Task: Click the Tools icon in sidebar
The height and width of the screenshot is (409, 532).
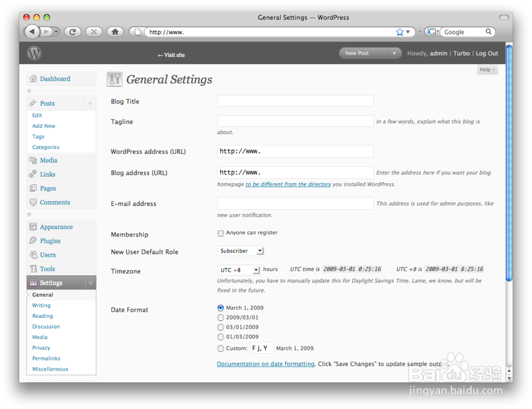Action: pyautogui.click(x=33, y=269)
